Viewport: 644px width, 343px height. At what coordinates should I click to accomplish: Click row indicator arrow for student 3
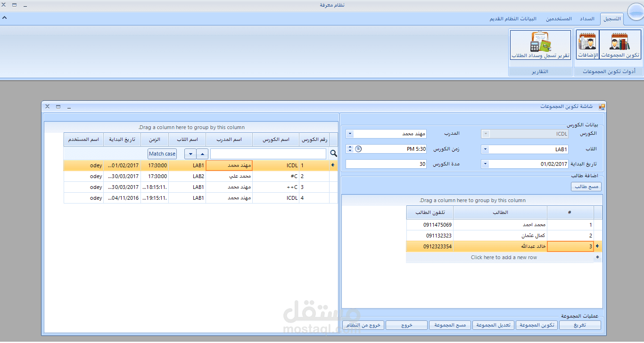click(598, 246)
